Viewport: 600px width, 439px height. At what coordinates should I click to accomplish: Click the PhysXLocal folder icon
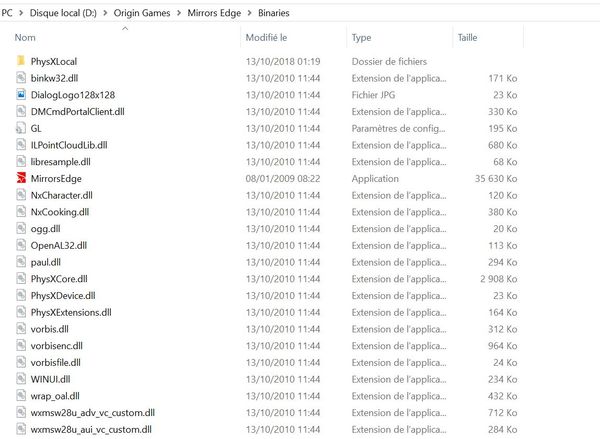point(21,61)
